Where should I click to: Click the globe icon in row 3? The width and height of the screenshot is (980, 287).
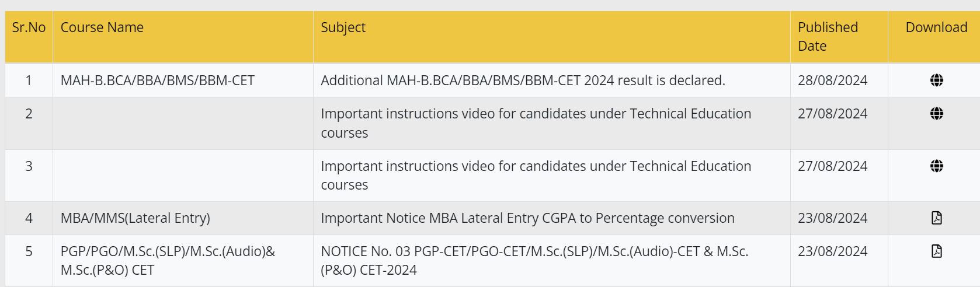tap(936, 166)
